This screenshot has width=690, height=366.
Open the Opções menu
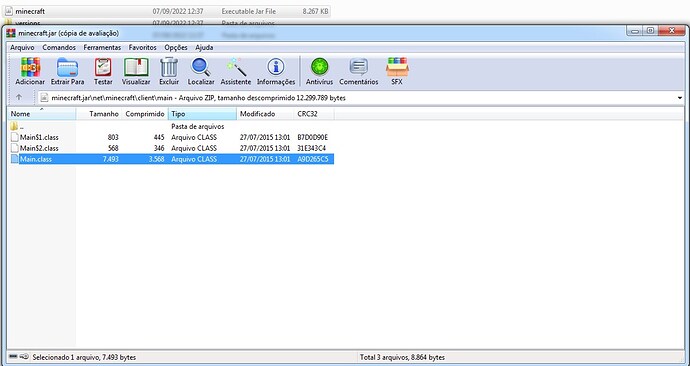[x=176, y=48]
